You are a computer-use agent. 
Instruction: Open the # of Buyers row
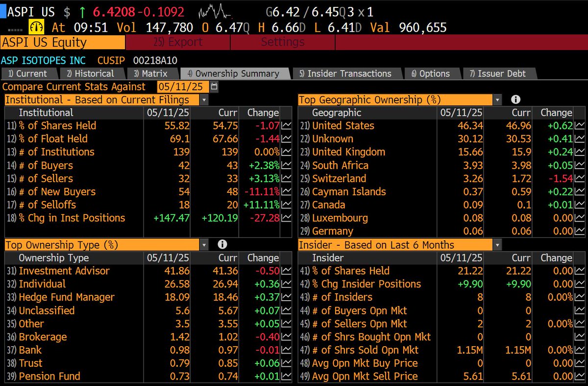click(x=148, y=165)
